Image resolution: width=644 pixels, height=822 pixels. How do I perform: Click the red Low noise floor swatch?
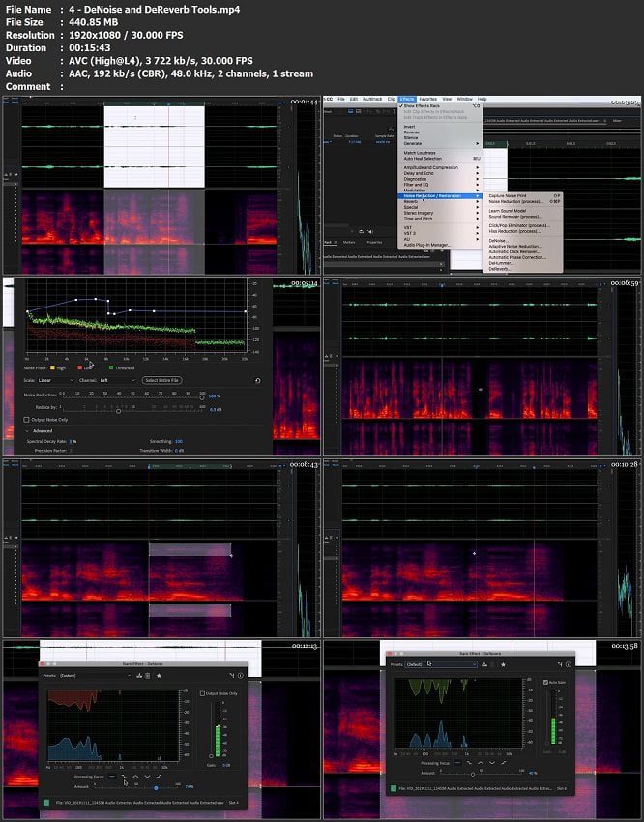click(x=79, y=368)
